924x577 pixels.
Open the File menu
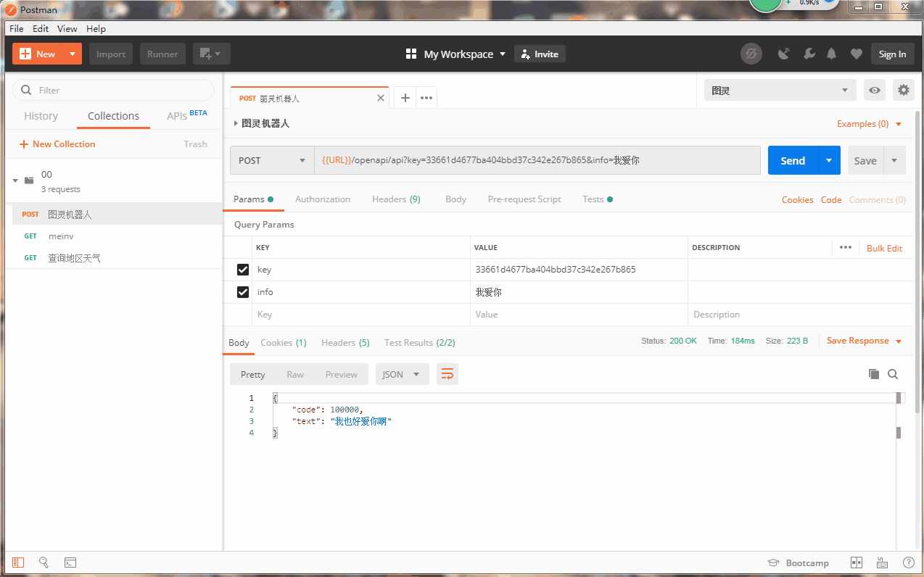coord(16,29)
